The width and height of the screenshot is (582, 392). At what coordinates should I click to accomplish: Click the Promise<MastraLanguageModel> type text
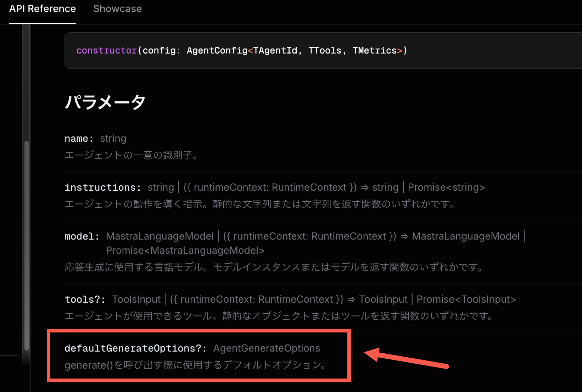185,251
